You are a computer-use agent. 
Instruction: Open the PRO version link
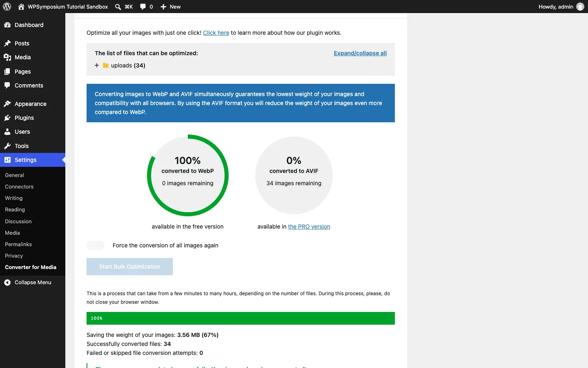coord(309,227)
